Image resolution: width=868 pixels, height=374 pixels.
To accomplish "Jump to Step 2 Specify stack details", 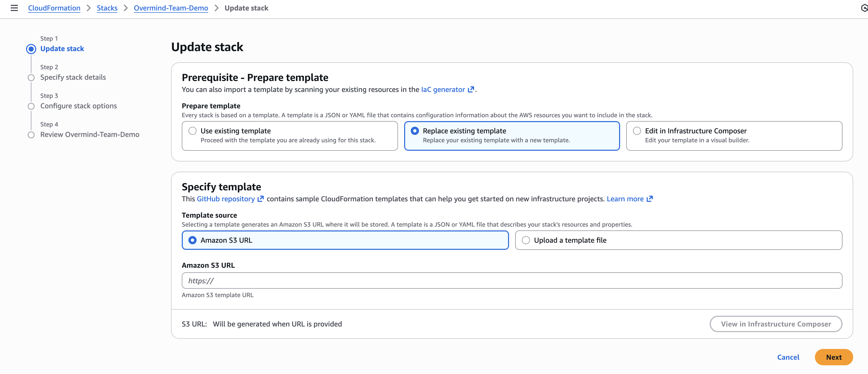I will coord(73,77).
